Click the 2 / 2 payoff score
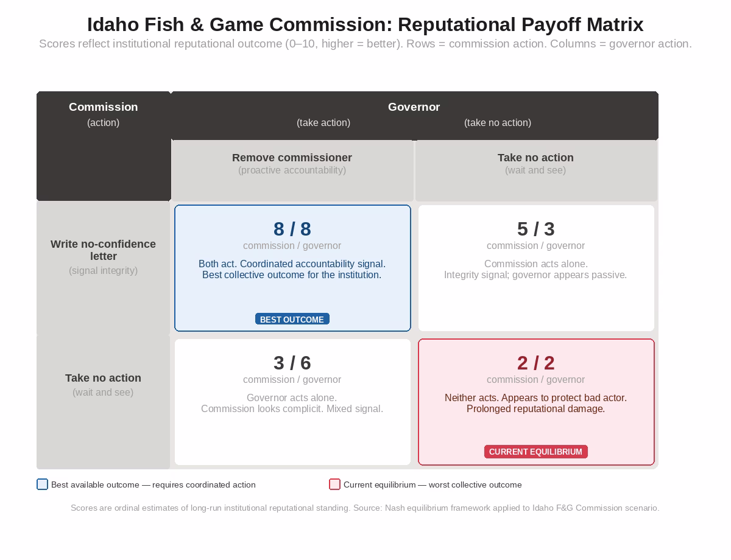 click(x=535, y=363)
